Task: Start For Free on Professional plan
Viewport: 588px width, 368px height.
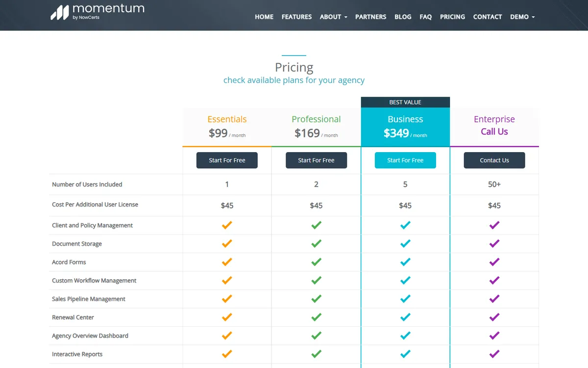Action: [x=316, y=160]
